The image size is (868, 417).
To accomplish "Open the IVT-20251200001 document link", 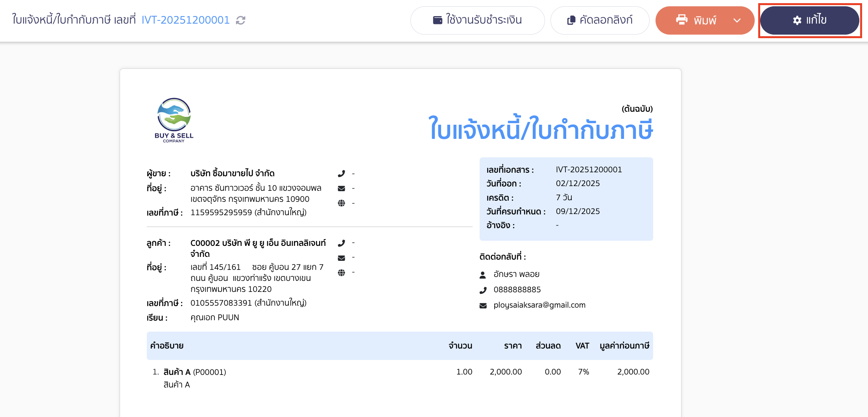I will (x=186, y=20).
